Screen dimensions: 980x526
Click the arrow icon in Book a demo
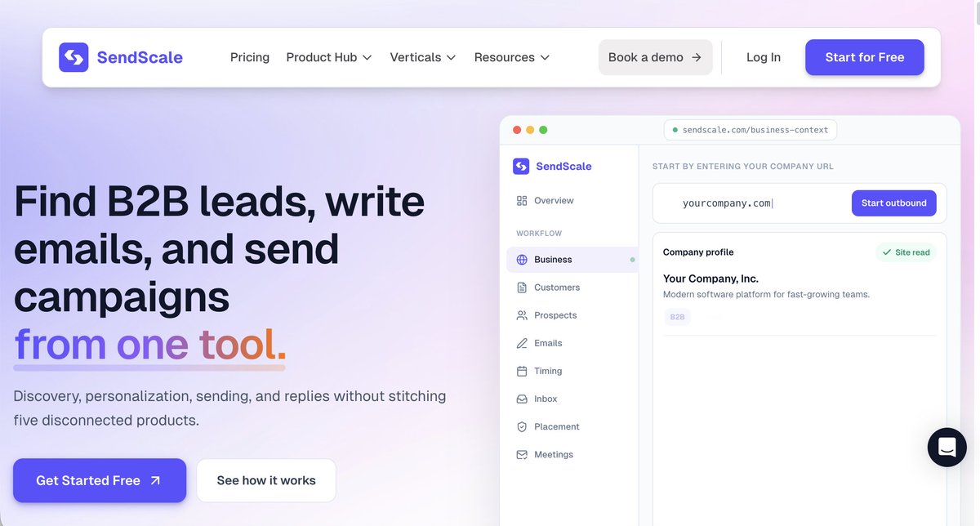[697, 57]
